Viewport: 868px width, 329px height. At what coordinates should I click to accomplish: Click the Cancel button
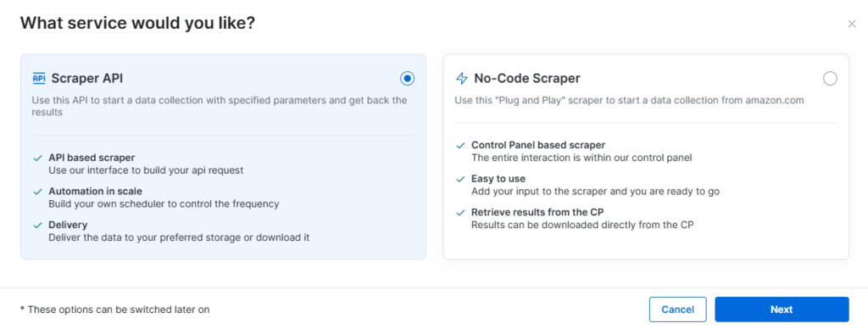coord(677,309)
